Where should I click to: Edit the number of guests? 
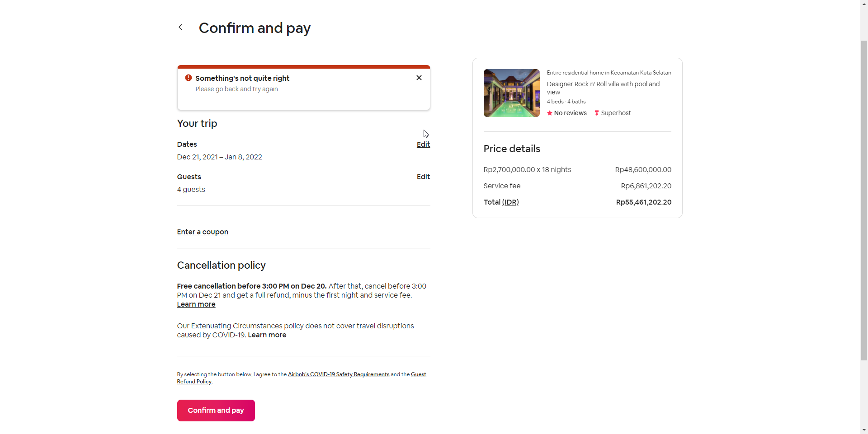[423, 177]
